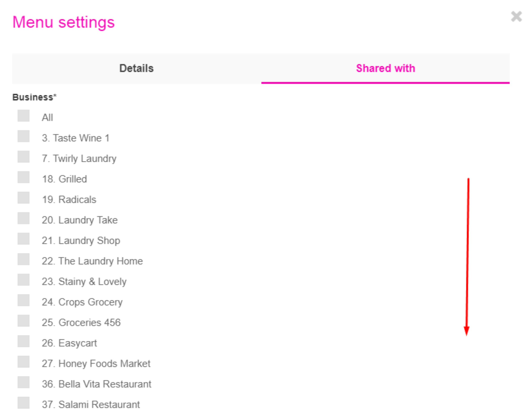The height and width of the screenshot is (420, 527).
Task: Close the Menu settings dialog
Action: click(x=516, y=16)
